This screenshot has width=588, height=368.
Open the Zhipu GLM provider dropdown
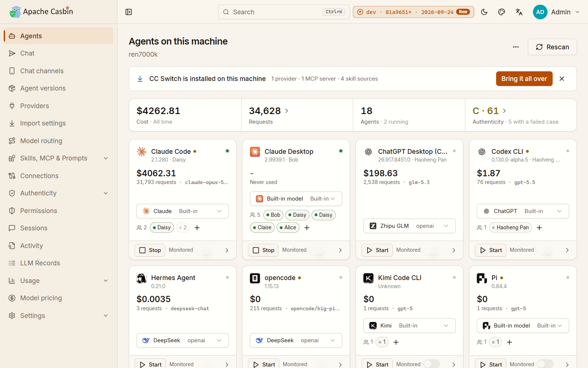(x=409, y=226)
